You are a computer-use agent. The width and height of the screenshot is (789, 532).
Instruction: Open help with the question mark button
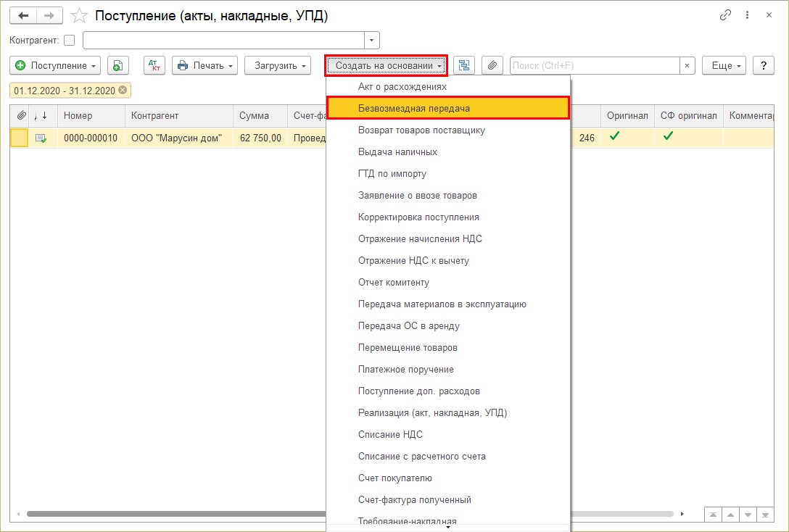coord(764,65)
